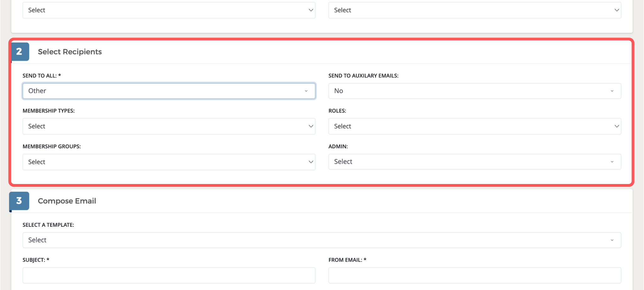Click the SEND TO ALL field label
The height and width of the screenshot is (290, 644).
point(40,76)
